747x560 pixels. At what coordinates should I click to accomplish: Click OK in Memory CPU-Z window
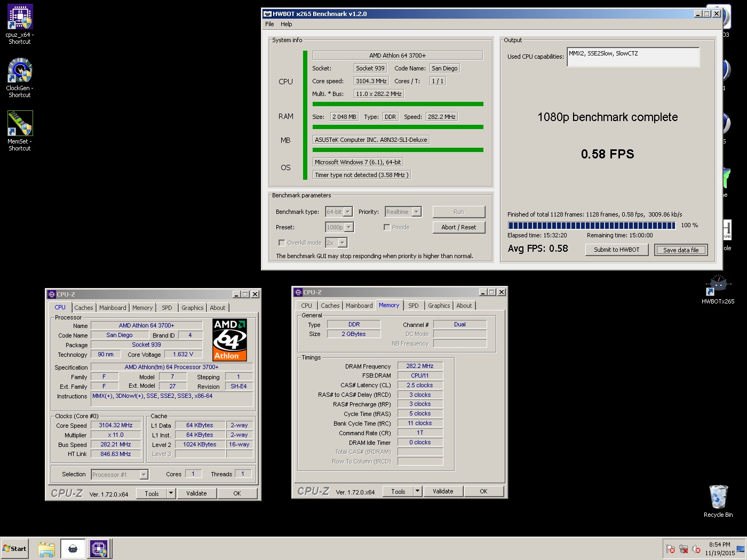coord(484,491)
